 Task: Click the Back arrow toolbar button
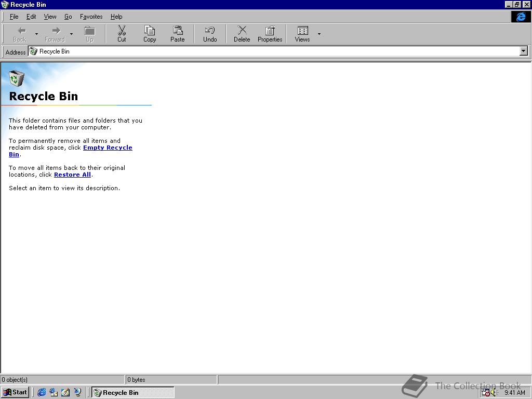coord(20,34)
